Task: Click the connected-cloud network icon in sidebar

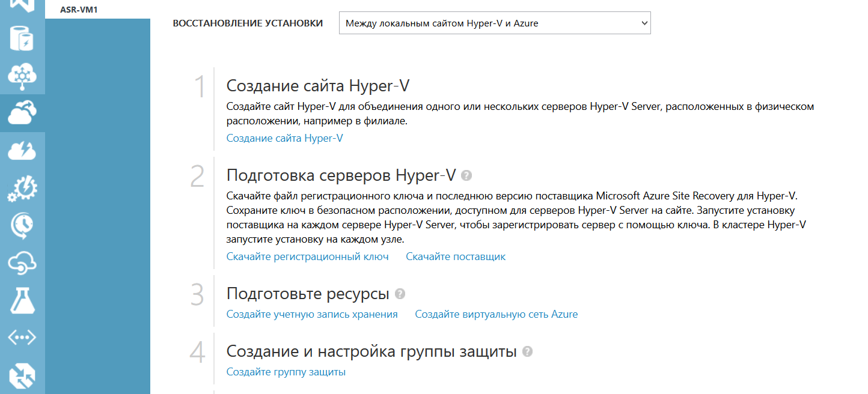Action: (x=22, y=76)
